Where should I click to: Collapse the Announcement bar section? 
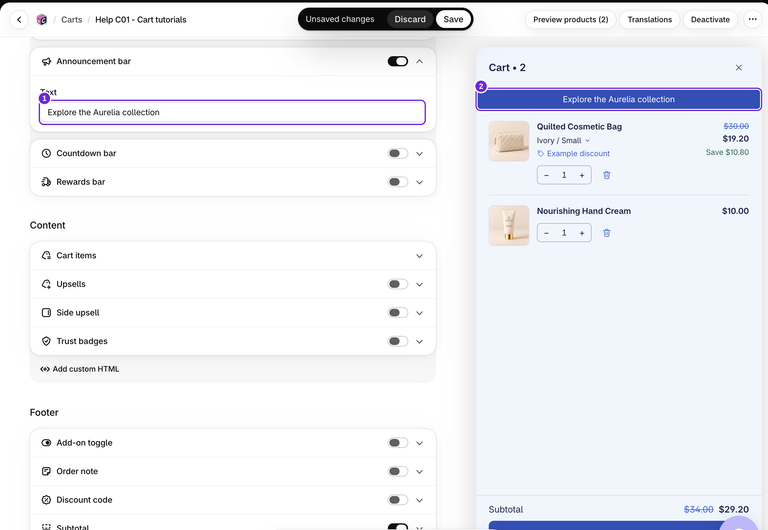(x=420, y=61)
